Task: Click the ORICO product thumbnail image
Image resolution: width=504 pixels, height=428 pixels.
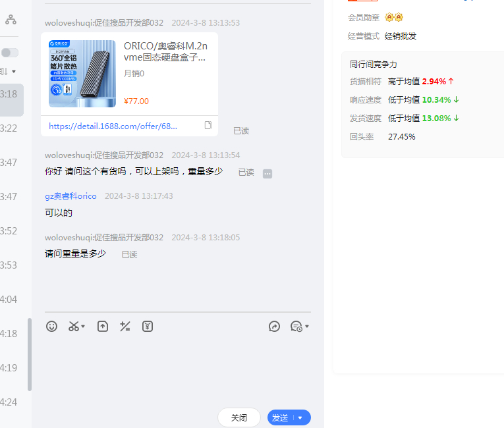Action: (82, 74)
